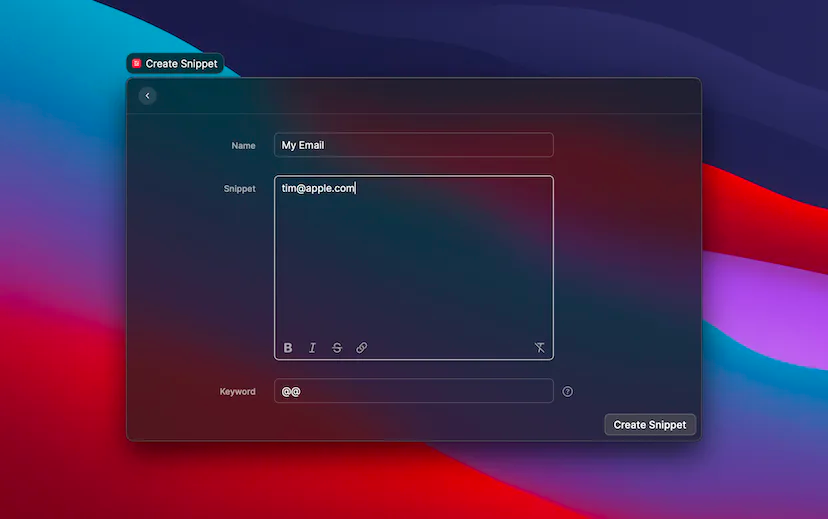The width and height of the screenshot is (828, 519).
Task: Go back with the chevron arrow button
Action: (147, 96)
